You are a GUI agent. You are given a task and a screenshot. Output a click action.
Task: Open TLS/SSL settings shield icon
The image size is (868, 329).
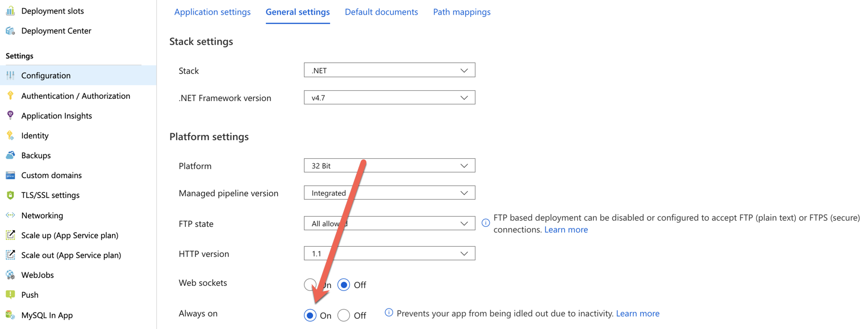10,195
